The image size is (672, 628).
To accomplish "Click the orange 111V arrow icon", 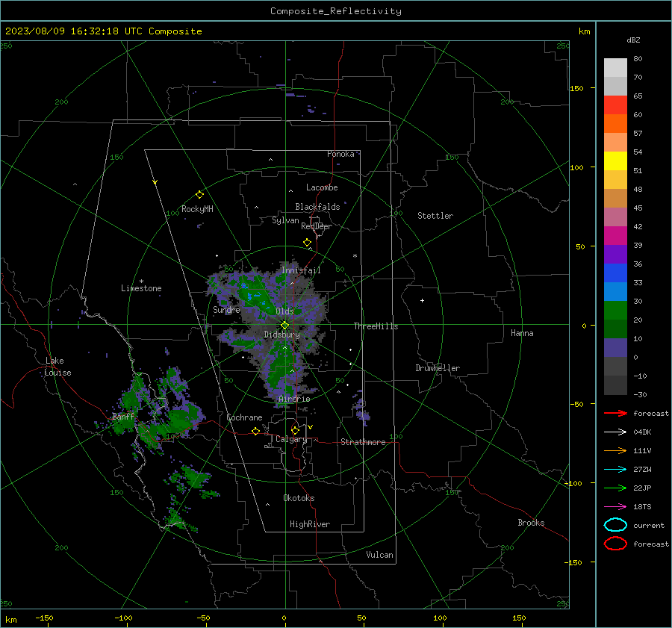I will (615, 450).
